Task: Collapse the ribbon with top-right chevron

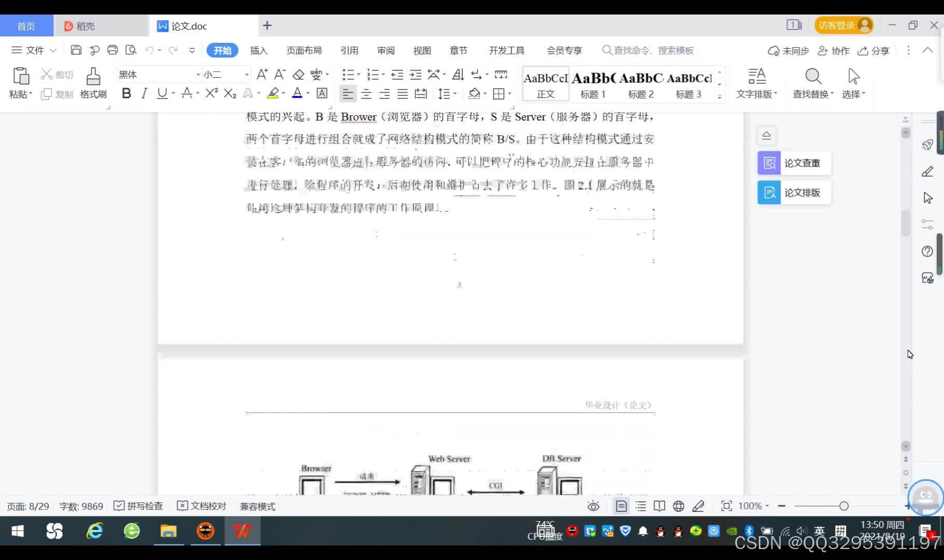Action: tap(927, 50)
